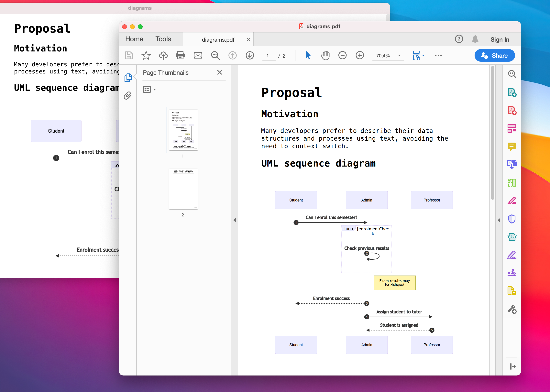Open the Comment tool in right sidebar
550x392 pixels.
tap(512, 147)
